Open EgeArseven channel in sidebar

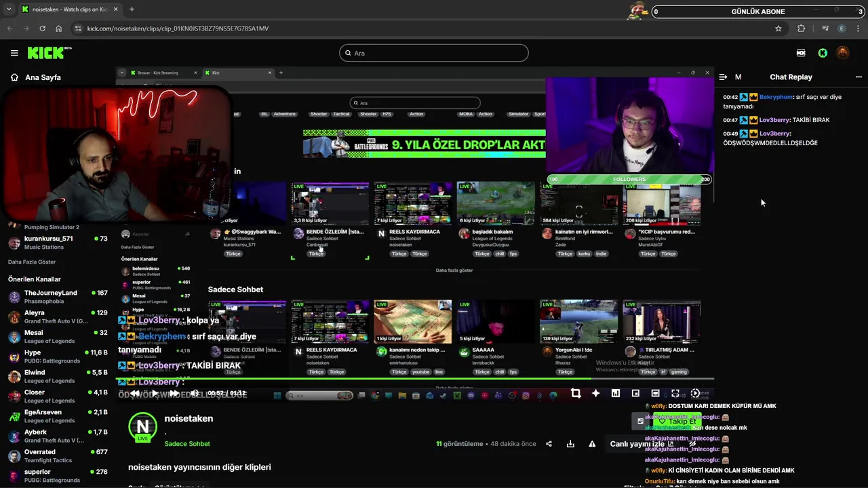pyautogui.click(x=58, y=416)
